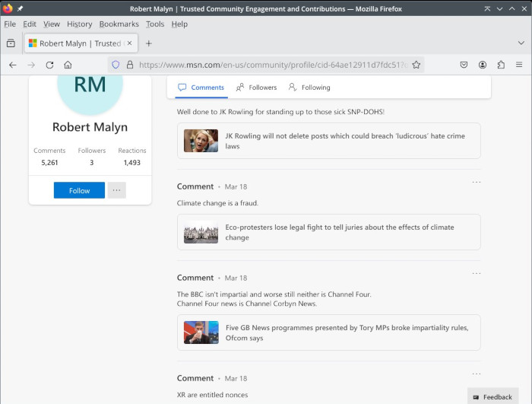This screenshot has height=404, width=532.
Task: Follow Robert Malyn
Action: pos(79,190)
